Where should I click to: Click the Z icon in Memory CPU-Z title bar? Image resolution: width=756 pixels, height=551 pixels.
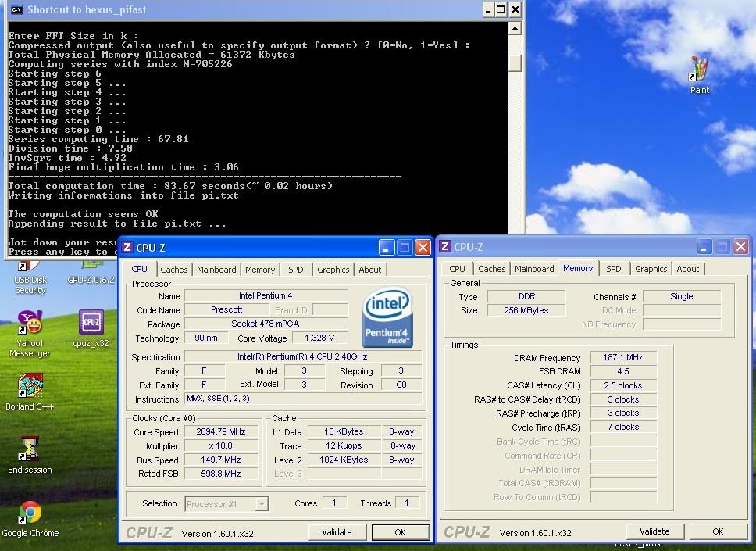tap(445, 246)
